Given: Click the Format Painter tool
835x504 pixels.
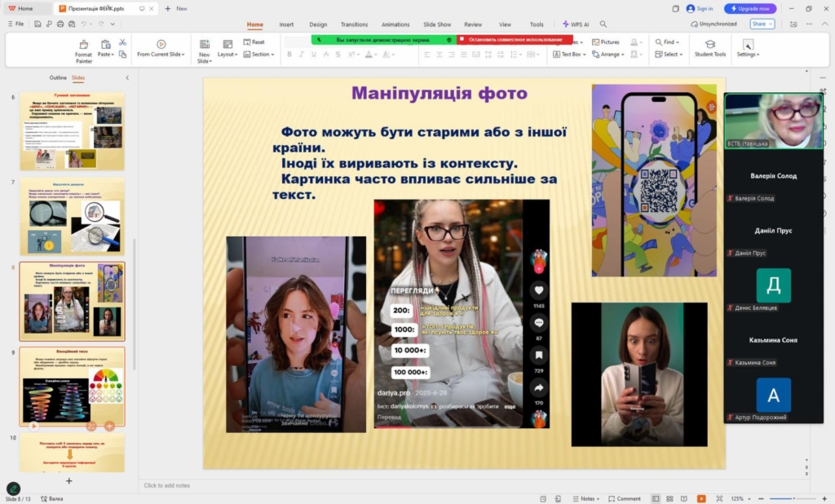Looking at the screenshot, I should [x=83, y=50].
